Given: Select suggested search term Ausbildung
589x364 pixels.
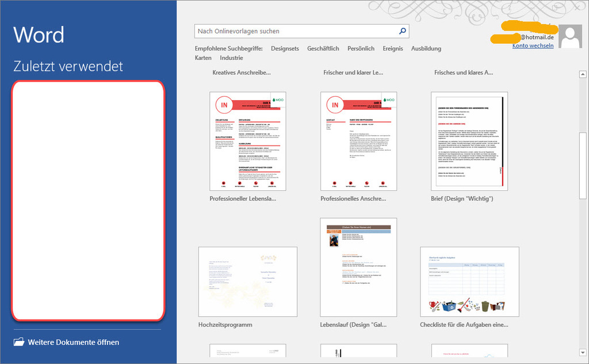Looking at the screenshot, I should [426, 48].
